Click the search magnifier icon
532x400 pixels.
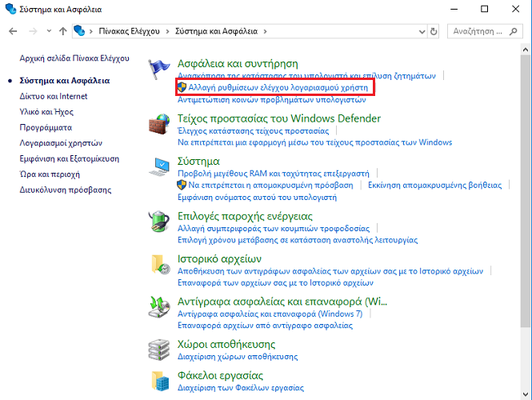[514, 31]
